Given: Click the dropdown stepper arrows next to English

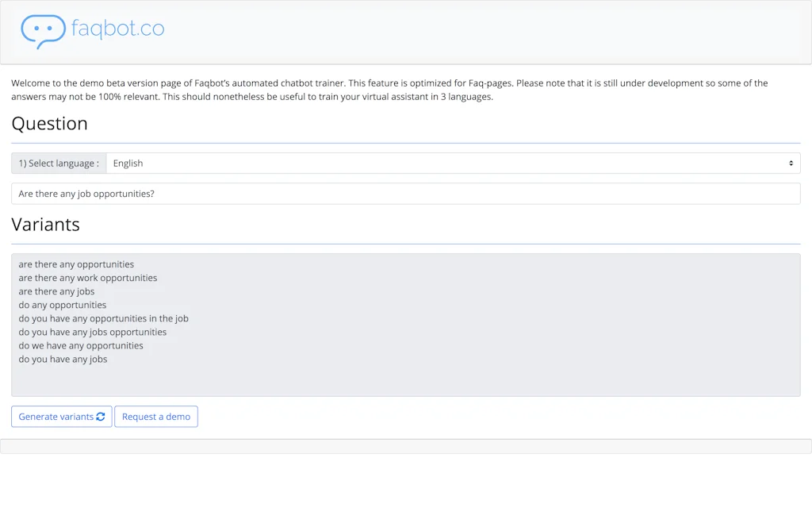Looking at the screenshot, I should point(791,163).
